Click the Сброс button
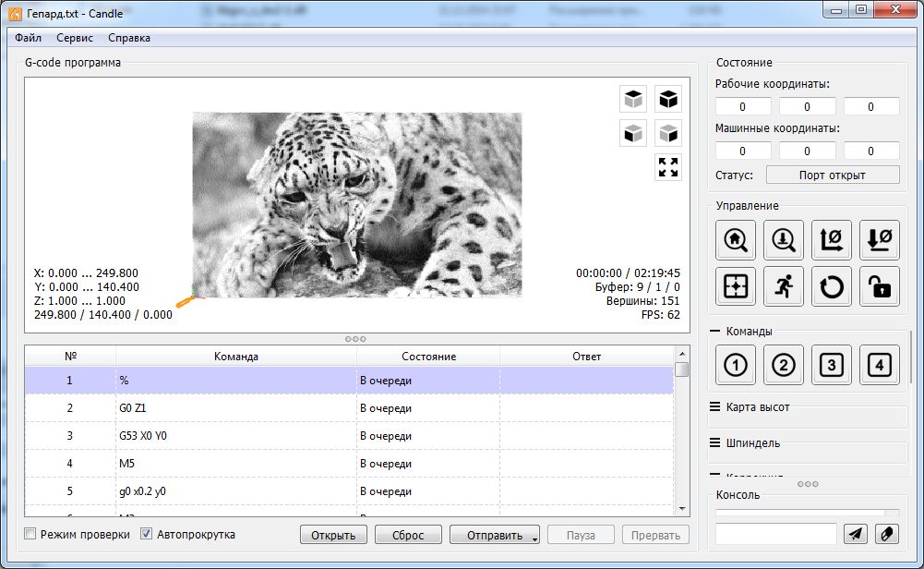This screenshot has height=569, width=924. pyautogui.click(x=408, y=535)
